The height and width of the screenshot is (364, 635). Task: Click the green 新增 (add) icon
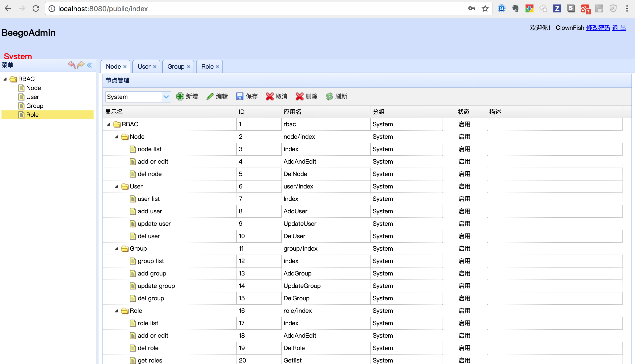[180, 96]
